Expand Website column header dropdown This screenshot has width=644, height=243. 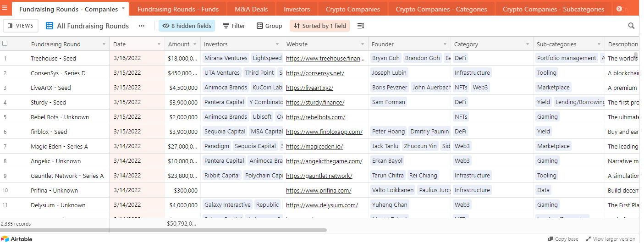coord(362,44)
